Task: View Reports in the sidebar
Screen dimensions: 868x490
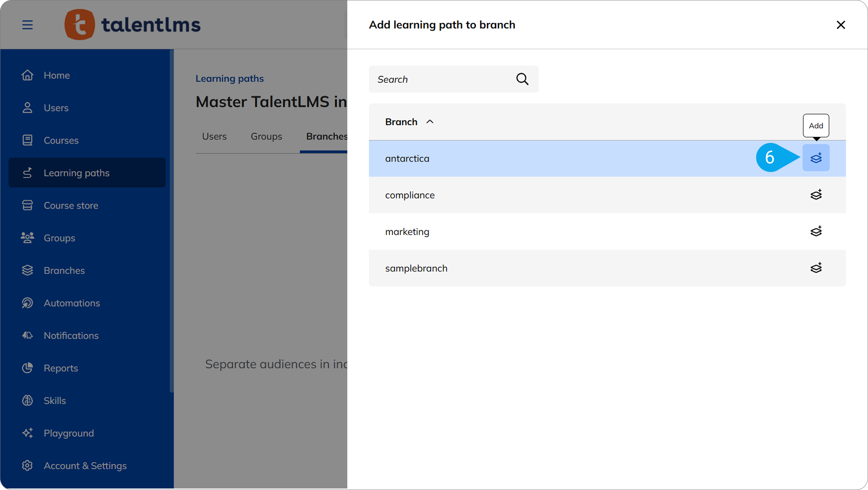Action: point(87,368)
